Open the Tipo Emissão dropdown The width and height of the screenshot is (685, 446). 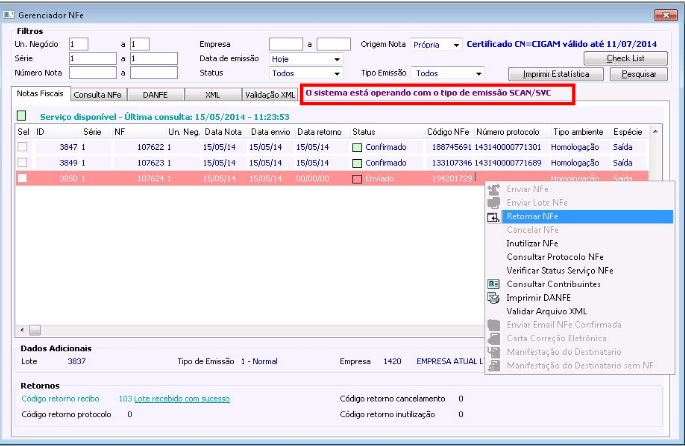(x=478, y=74)
